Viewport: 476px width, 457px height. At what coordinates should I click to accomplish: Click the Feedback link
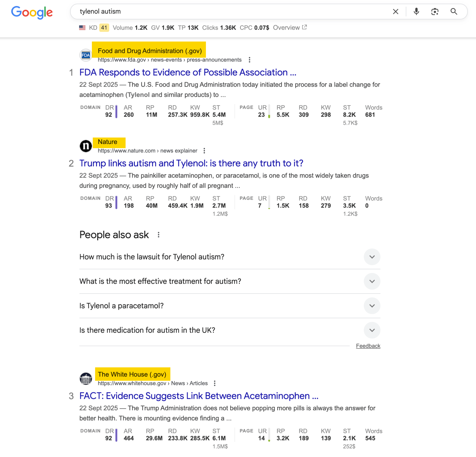click(368, 346)
